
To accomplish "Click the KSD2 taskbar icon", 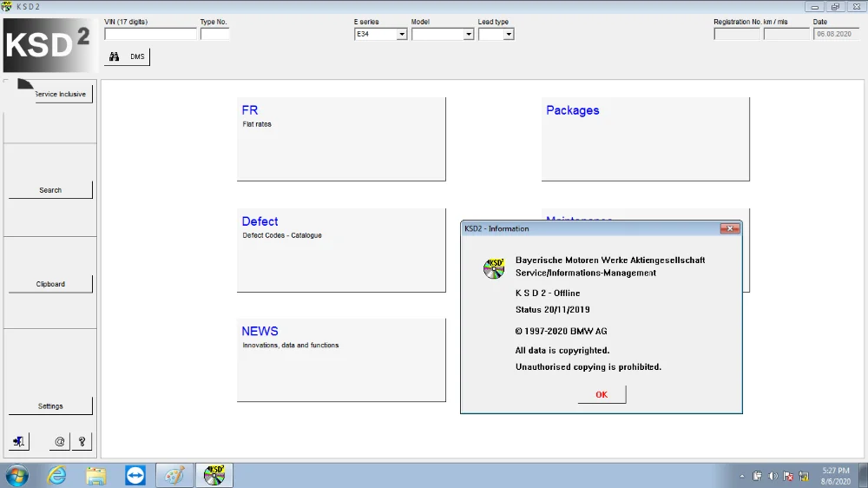I will pos(214,475).
